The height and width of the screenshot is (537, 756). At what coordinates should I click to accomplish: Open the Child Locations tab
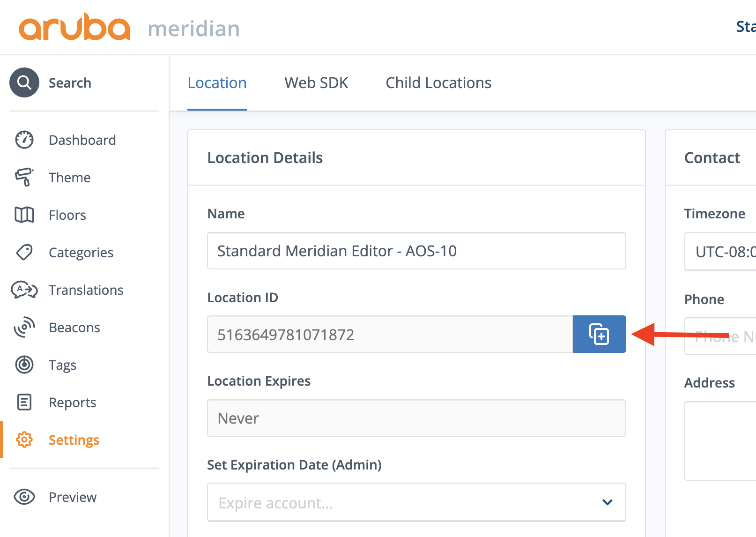click(438, 83)
